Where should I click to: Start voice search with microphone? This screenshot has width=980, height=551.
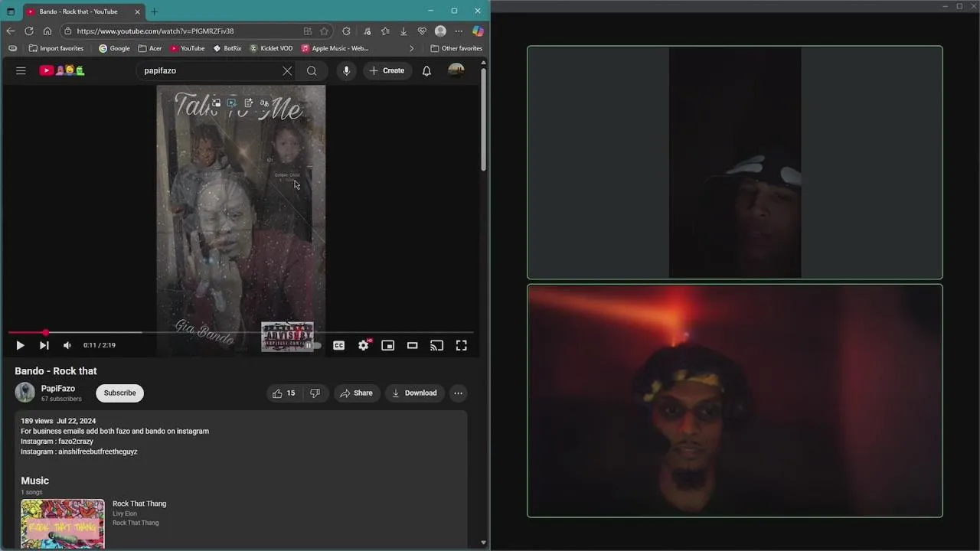346,70
